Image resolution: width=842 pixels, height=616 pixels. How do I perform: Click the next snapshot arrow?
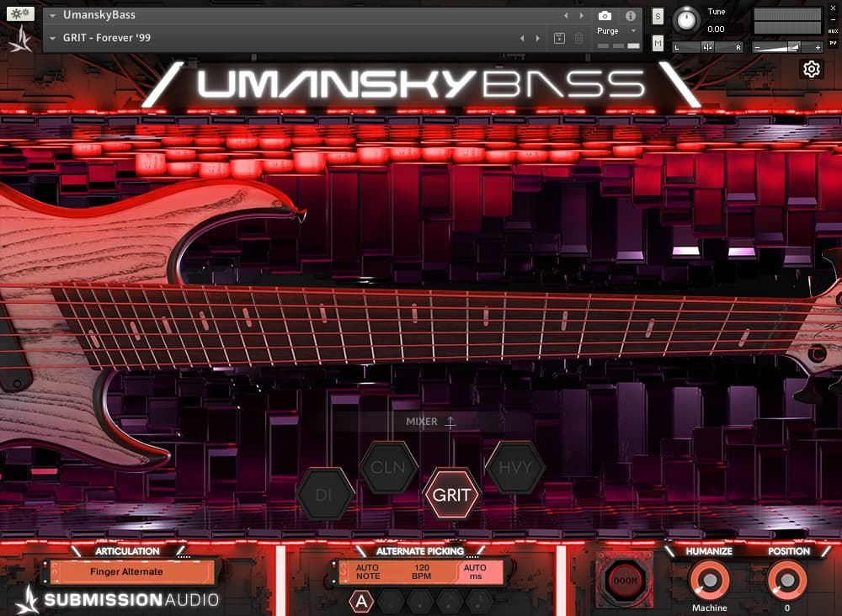coord(539,38)
